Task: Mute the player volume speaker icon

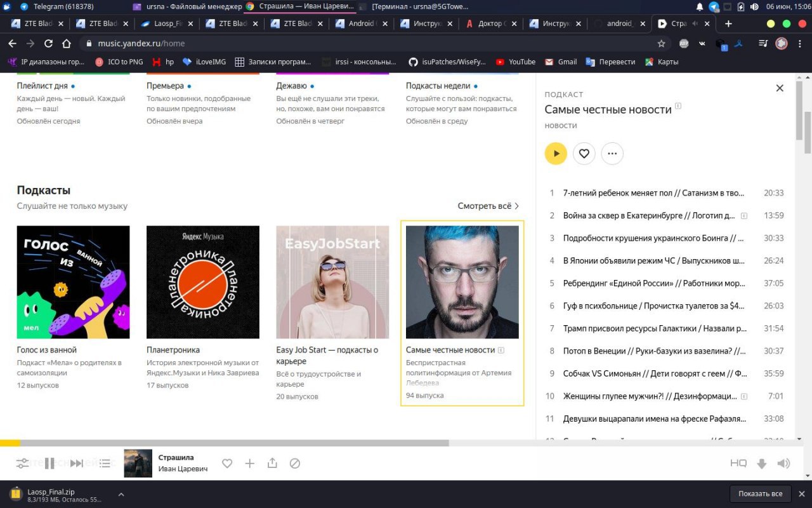Action: click(x=784, y=464)
